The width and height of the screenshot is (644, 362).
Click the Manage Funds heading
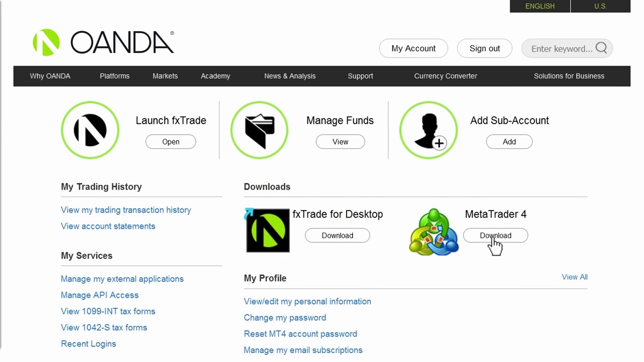coord(340,121)
